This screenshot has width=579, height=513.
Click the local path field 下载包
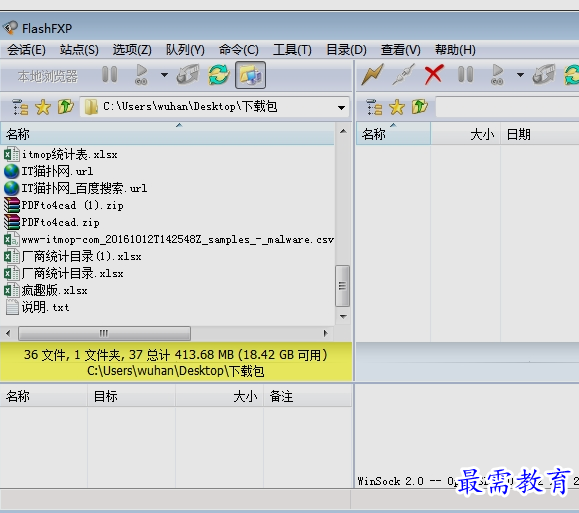pos(215,107)
